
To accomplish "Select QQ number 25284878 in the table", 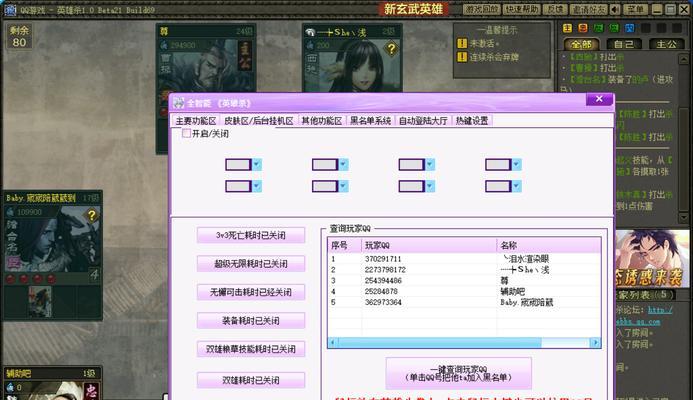I will pos(381,291).
